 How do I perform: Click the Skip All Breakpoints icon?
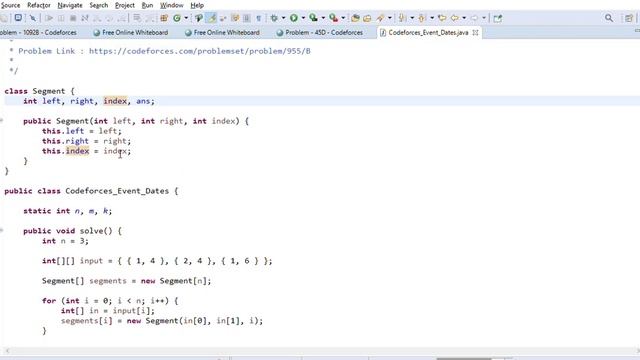[x=33, y=18]
